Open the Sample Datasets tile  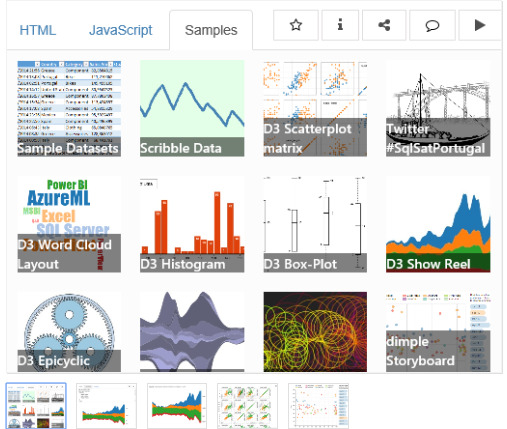tap(69, 108)
